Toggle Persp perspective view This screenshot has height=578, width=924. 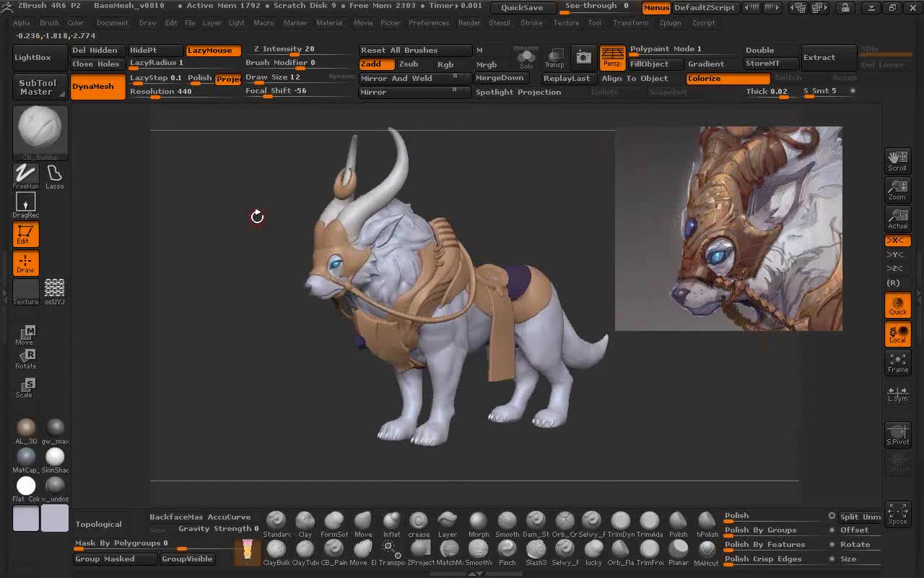[x=612, y=58]
